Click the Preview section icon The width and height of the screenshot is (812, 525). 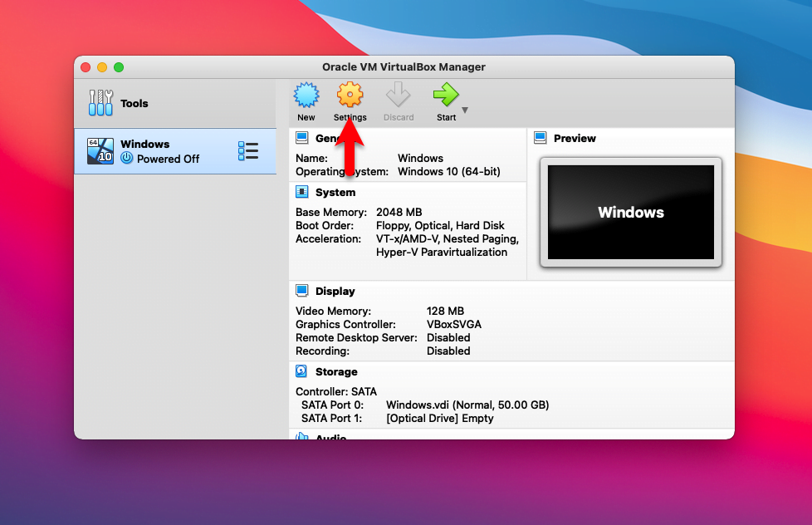pyautogui.click(x=541, y=138)
